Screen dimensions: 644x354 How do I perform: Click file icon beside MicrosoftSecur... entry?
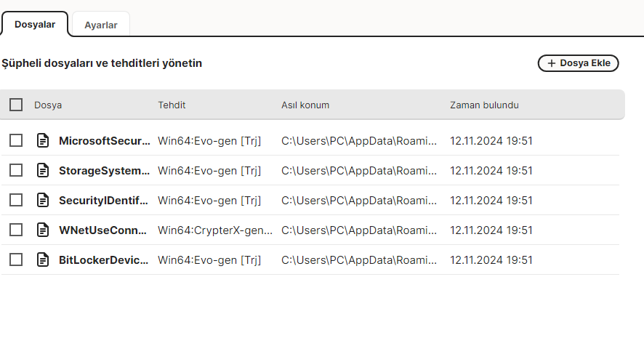point(43,140)
